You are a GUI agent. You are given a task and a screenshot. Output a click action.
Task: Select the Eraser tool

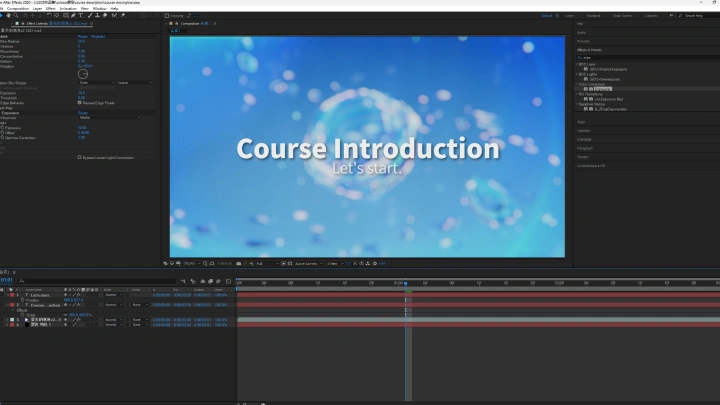tap(105, 16)
